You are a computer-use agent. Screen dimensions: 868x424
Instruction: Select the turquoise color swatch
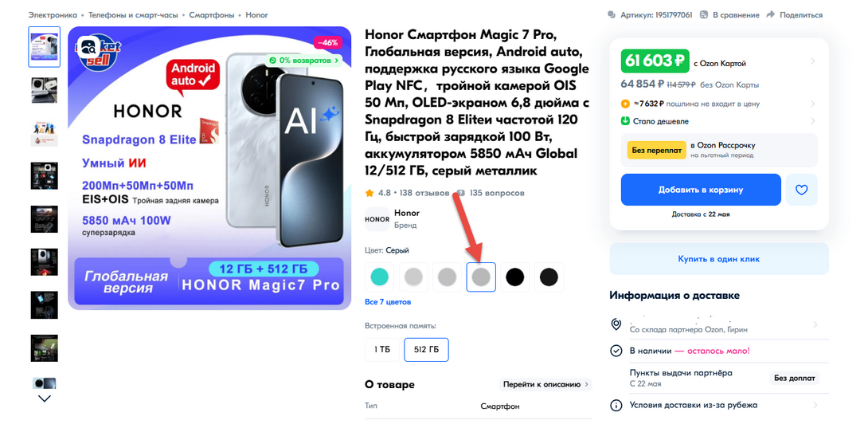tap(380, 277)
